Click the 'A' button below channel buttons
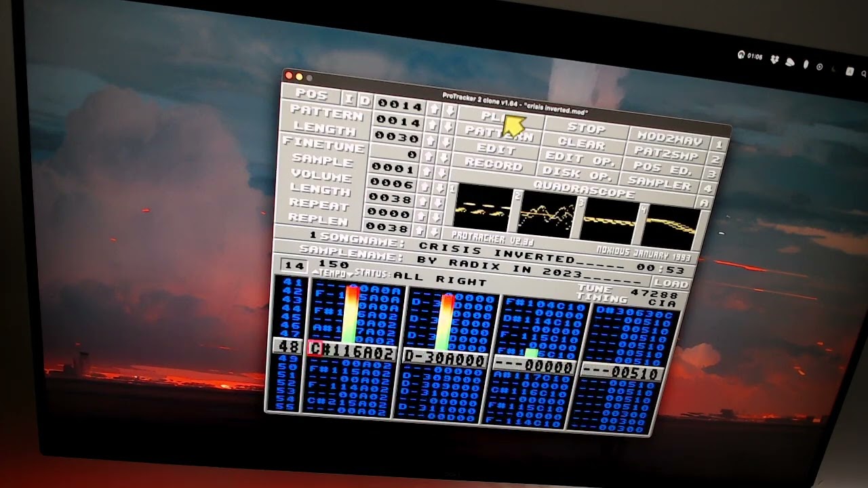868x488 pixels. (704, 203)
